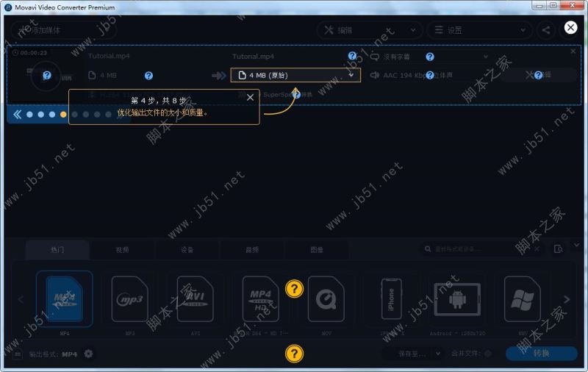
Task: Click the help icon next to 没有字幕
Action: tap(430, 57)
